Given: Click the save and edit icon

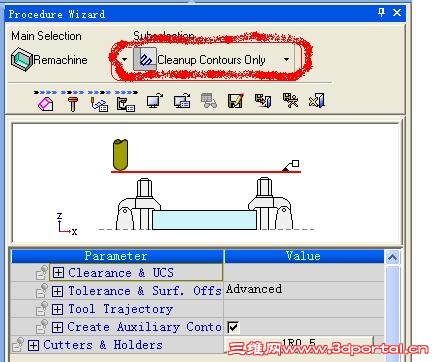Looking at the screenshot, I should tap(235, 101).
